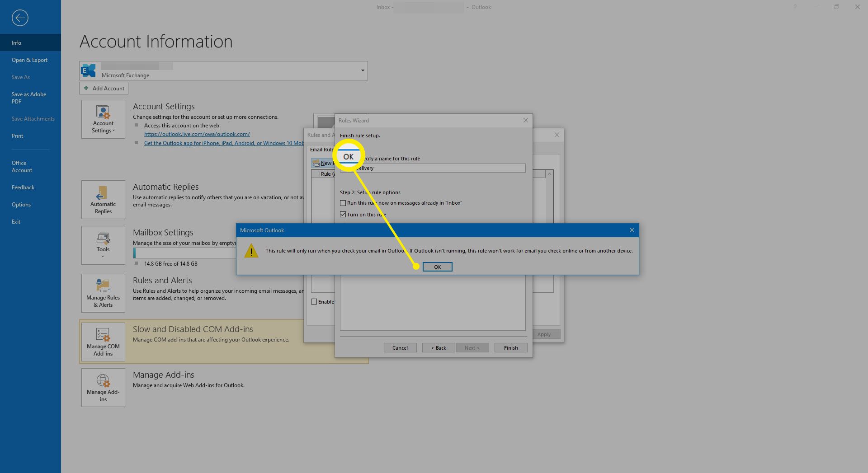This screenshot has width=868, height=473.
Task: Click Back in the Rules Wizard
Action: click(439, 347)
